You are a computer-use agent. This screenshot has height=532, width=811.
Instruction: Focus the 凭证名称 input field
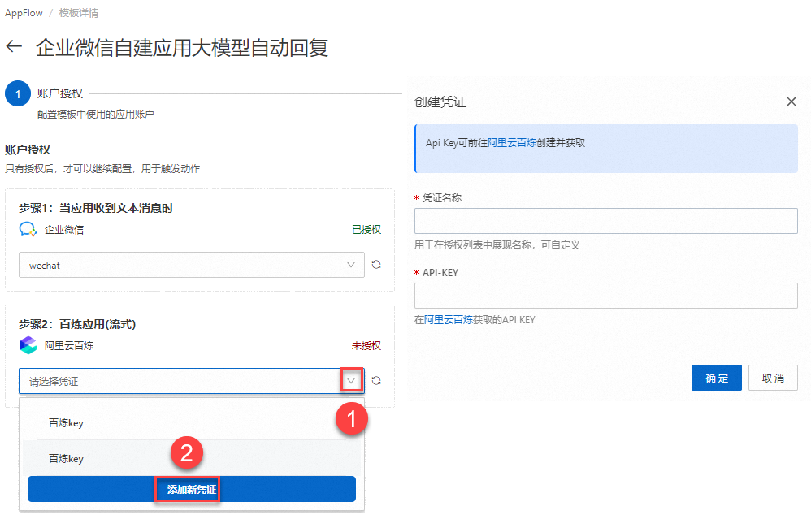[x=605, y=221]
